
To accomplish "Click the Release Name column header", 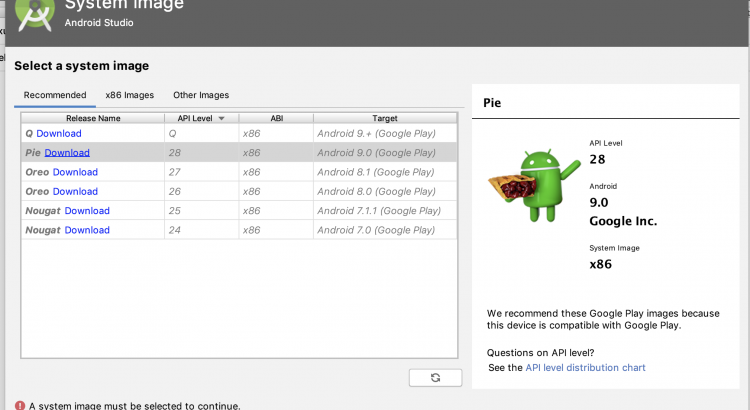I will [x=93, y=118].
